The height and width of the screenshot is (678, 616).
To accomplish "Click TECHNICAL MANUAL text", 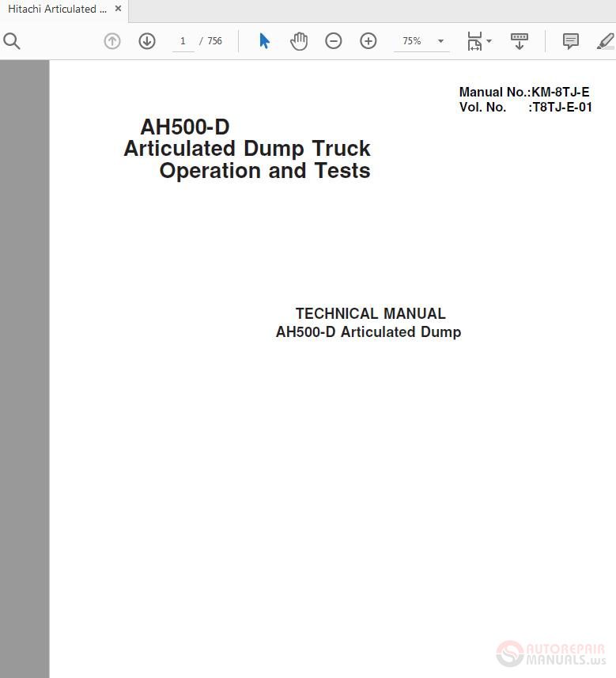I will pyautogui.click(x=370, y=313).
